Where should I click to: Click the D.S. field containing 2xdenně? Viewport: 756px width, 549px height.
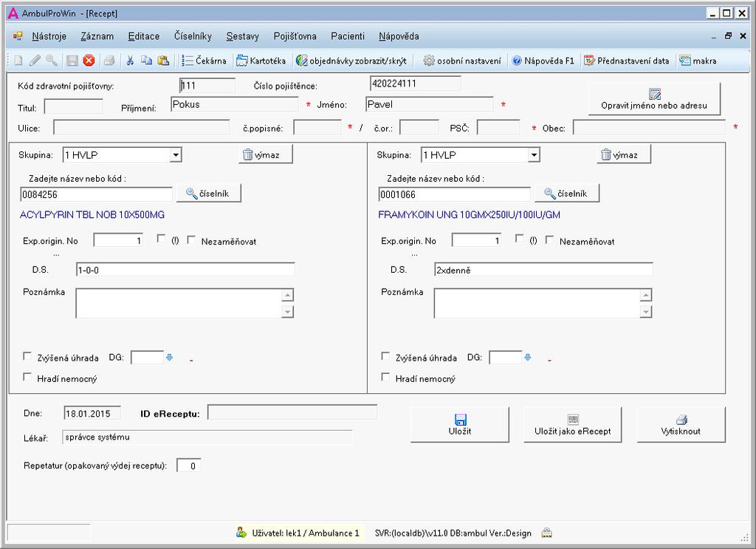[543, 270]
